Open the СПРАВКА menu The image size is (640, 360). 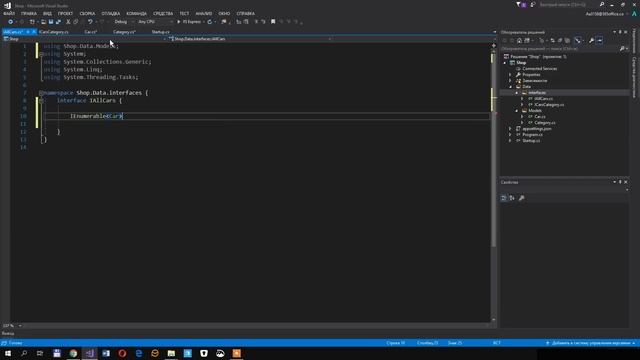[245, 13]
